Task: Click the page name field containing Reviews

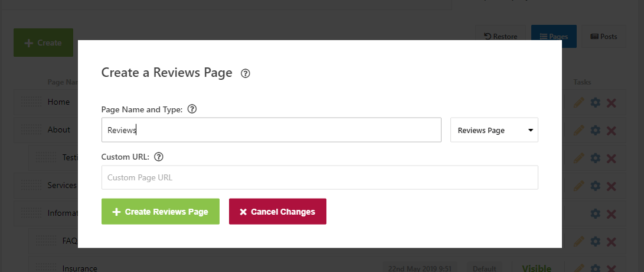Action: click(272, 130)
